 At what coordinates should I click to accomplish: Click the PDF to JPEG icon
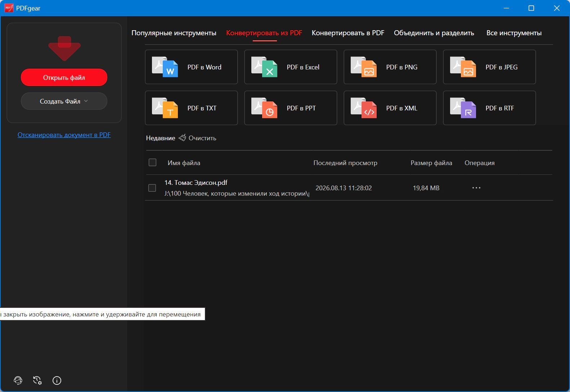[463, 67]
